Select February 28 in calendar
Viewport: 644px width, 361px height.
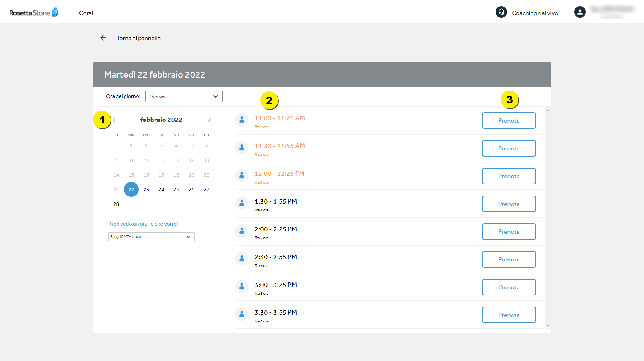pos(116,204)
